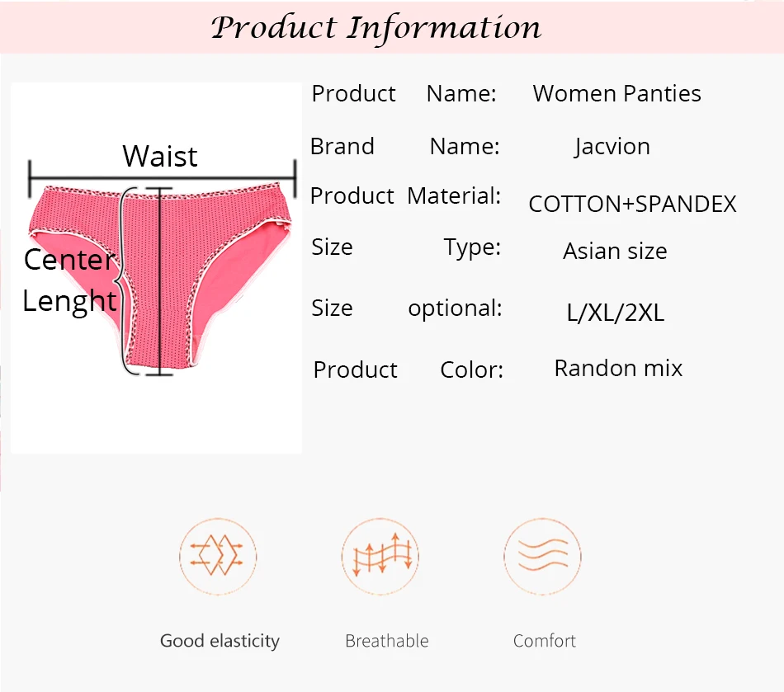Viewport: 784px width, 692px height.
Task: Click the Women Panties product name text
Action: tap(617, 93)
